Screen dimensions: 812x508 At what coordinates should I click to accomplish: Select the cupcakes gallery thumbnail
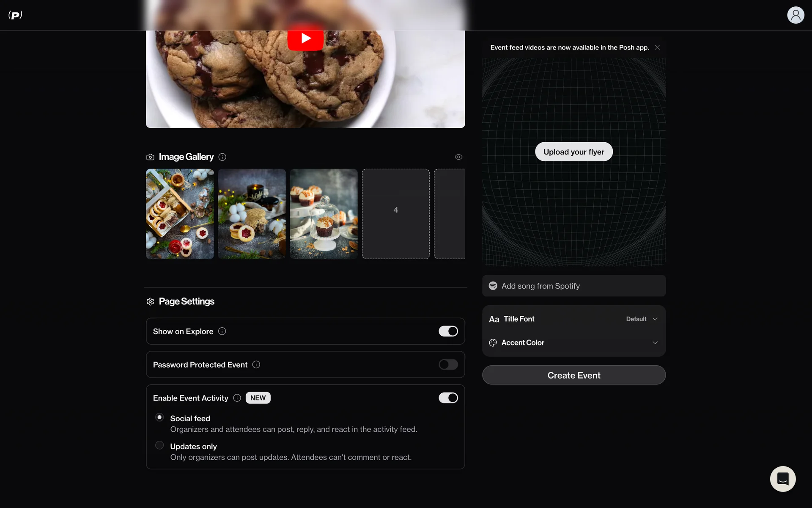click(x=324, y=214)
